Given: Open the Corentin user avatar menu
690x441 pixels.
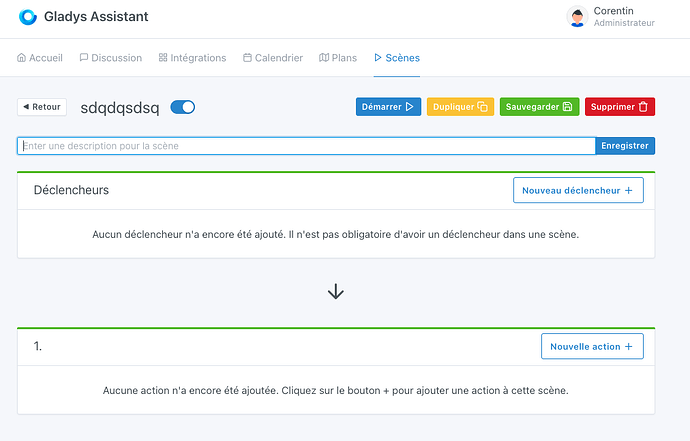Looking at the screenshot, I should coord(577,16).
